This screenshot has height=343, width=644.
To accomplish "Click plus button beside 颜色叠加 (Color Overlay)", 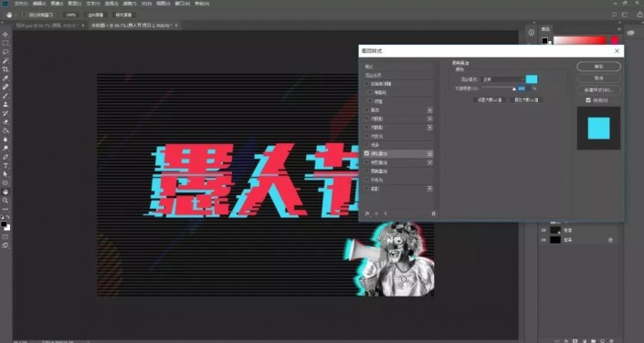I will [x=430, y=153].
